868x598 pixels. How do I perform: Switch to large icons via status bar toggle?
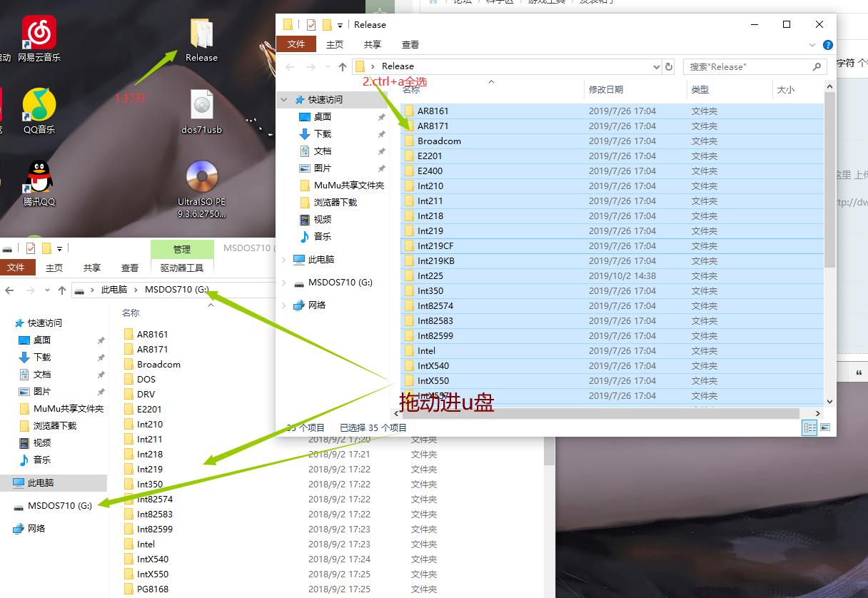824,427
